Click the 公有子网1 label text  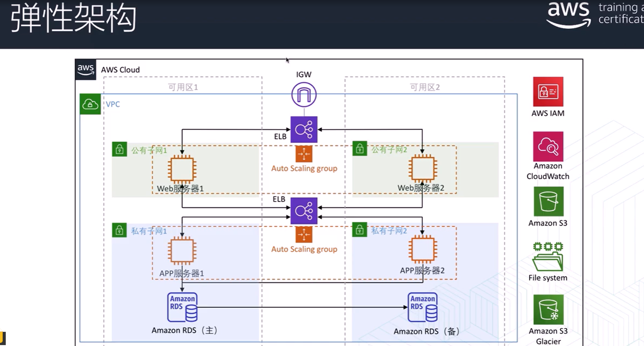point(149,150)
